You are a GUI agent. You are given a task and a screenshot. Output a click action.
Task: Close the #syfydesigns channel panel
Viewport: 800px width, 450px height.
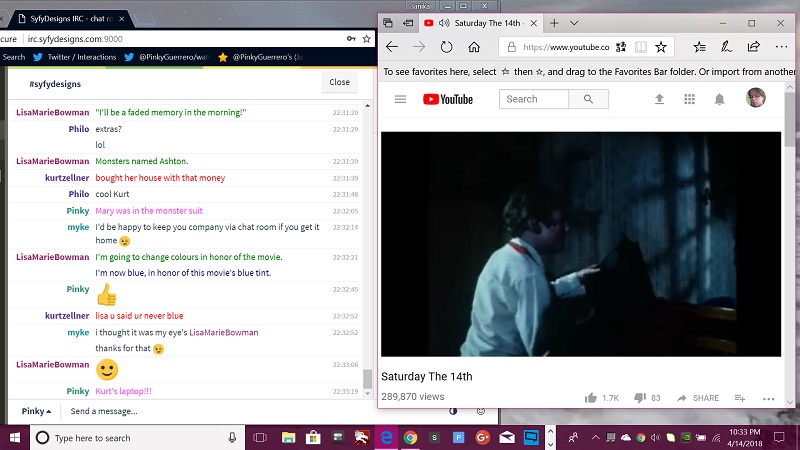pyautogui.click(x=339, y=82)
